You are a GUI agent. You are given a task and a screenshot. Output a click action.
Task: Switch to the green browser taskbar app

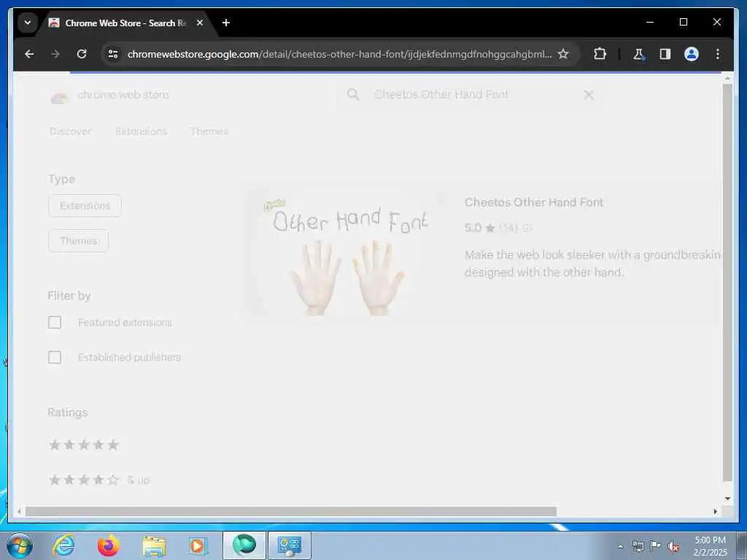pyautogui.click(x=244, y=545)
